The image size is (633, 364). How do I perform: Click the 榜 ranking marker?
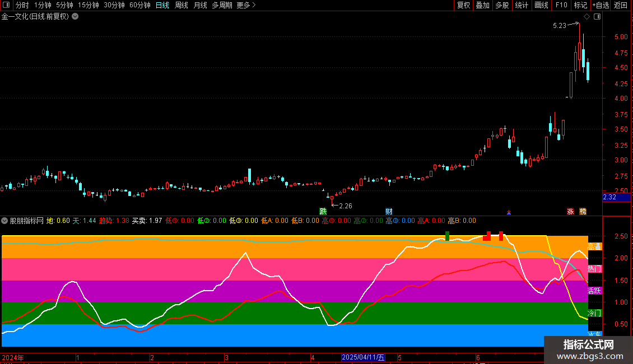583,212
